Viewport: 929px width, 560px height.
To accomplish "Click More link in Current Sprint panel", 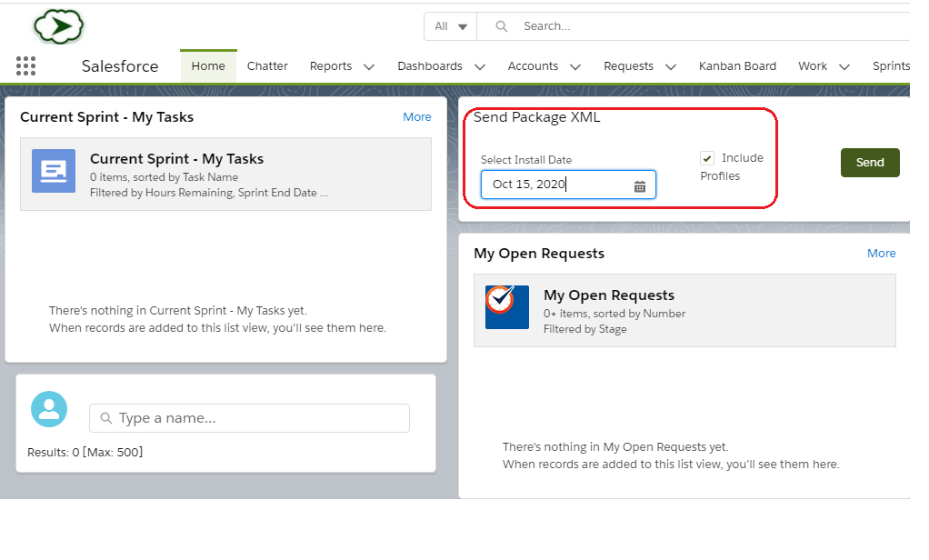I will click(x=417, y=116).
